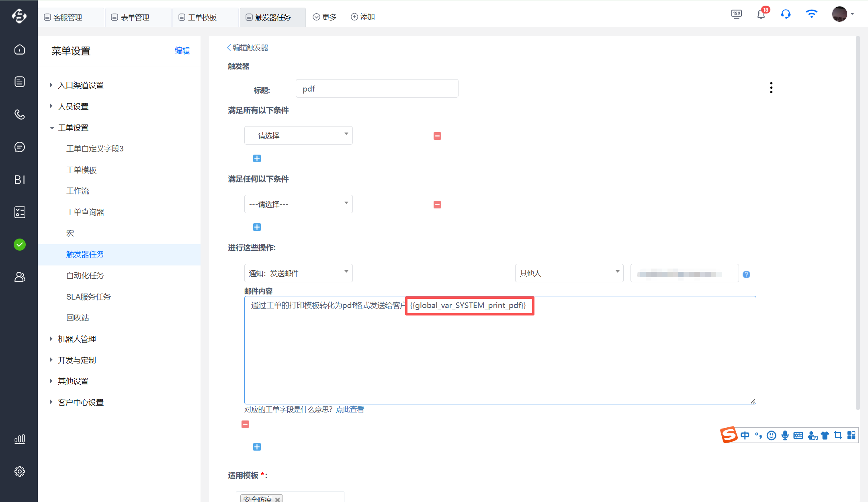Image resolution: width=868 pixels, height=502 pixels.
Task: Click the blue help question mark icon
Action: [x=746, y=274]
